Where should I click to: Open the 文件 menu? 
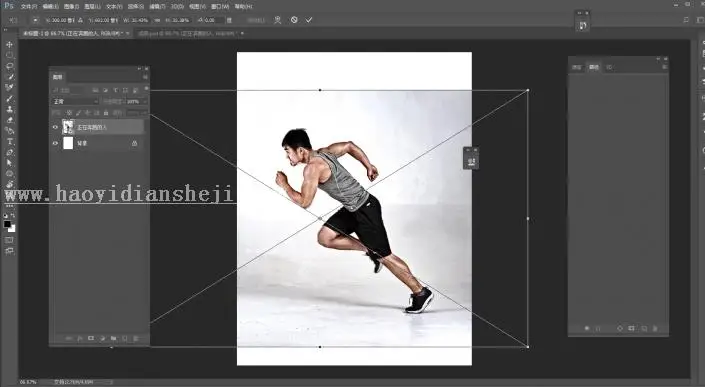point(29,7)
